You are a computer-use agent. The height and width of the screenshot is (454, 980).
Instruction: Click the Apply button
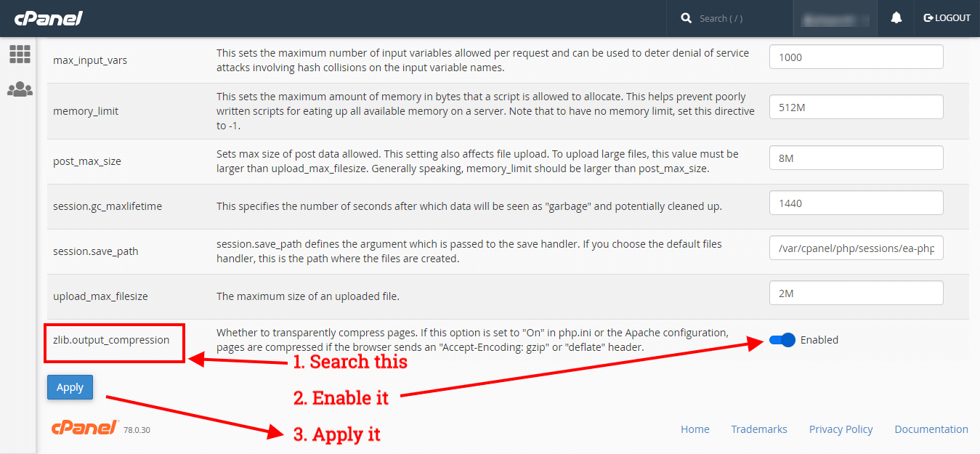point(70,387)
